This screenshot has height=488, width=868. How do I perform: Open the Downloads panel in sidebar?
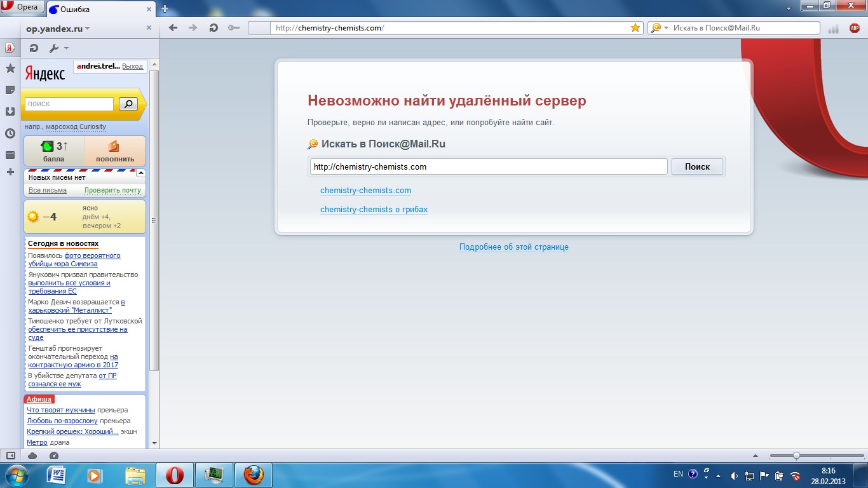point(10,112)
